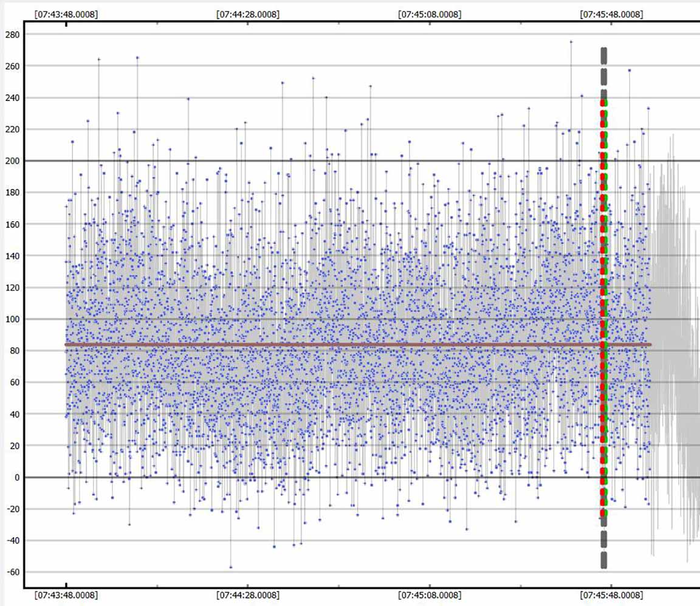Click the 100 label on the Y-axis
This screenshot has height=606, width=700.
pos(12,319)
